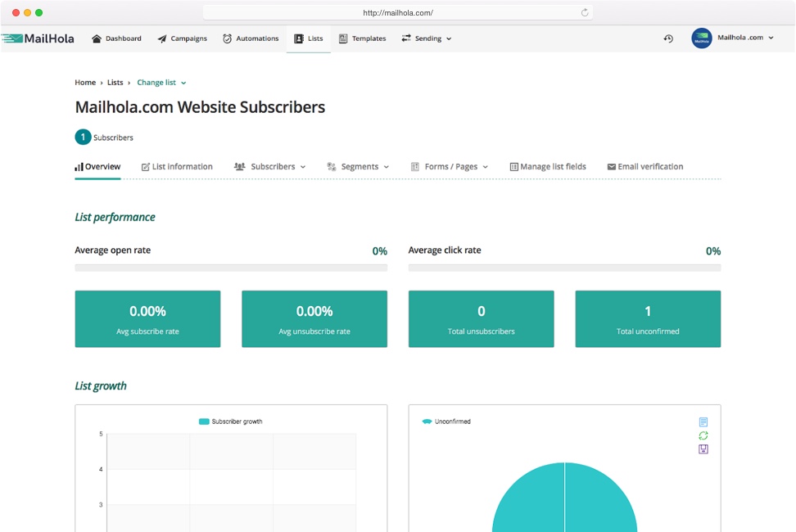Click the Templates icon in navbar
Screen dimensions: 796x532
point(343,38)
